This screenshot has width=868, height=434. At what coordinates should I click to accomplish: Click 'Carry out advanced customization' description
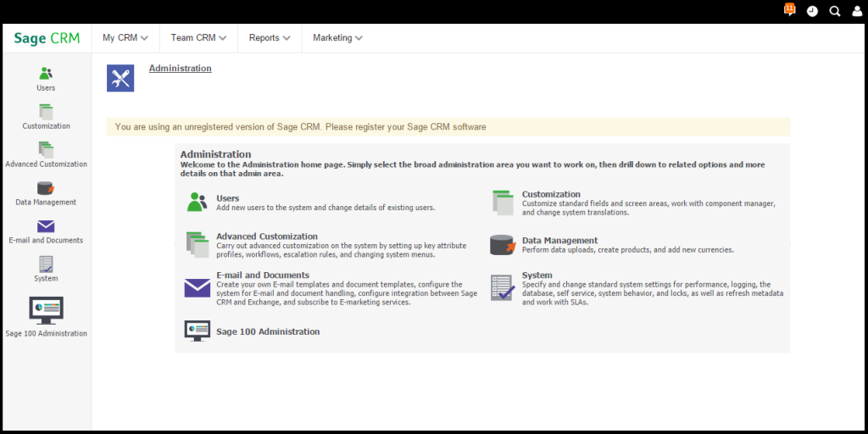click(341, 250)
